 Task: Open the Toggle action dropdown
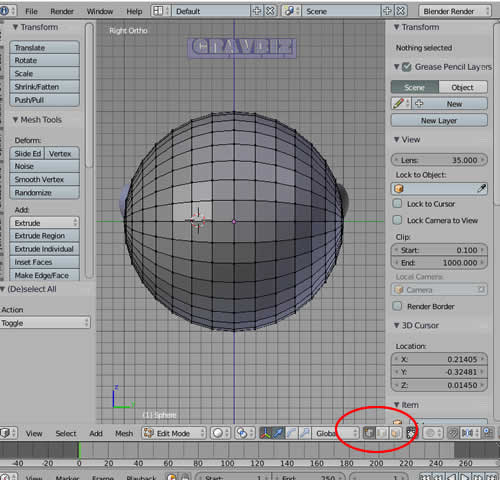(x=45, y=323)
